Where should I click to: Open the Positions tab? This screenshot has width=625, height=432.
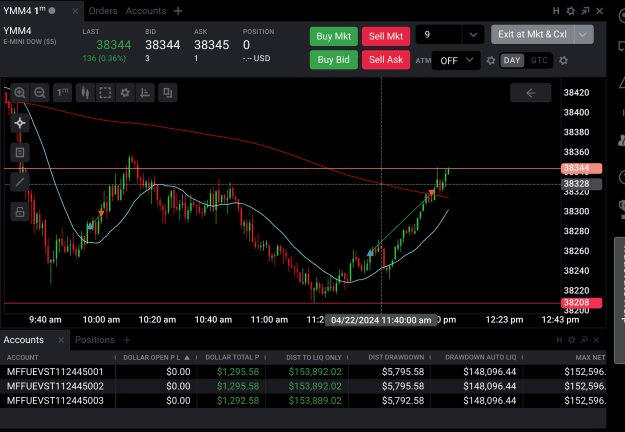95,340
